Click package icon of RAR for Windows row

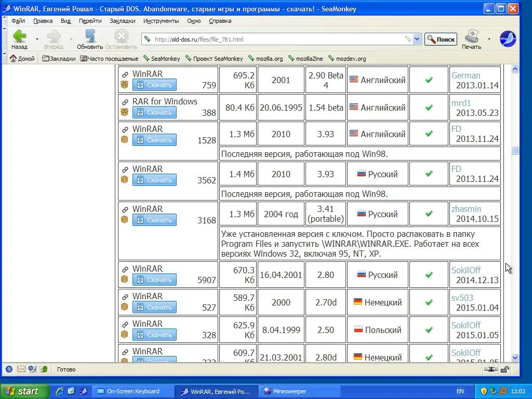tap(125, 112)
